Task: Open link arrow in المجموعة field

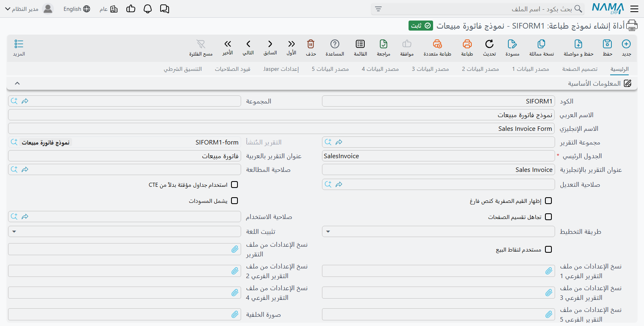Action: click(25, 101)
